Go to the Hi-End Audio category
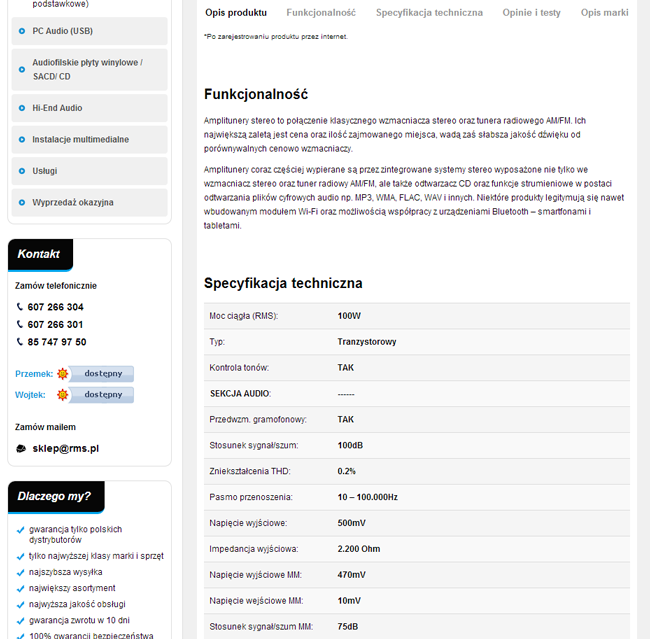The width and height of the screenshot is (650, 639). pos(90,108)
